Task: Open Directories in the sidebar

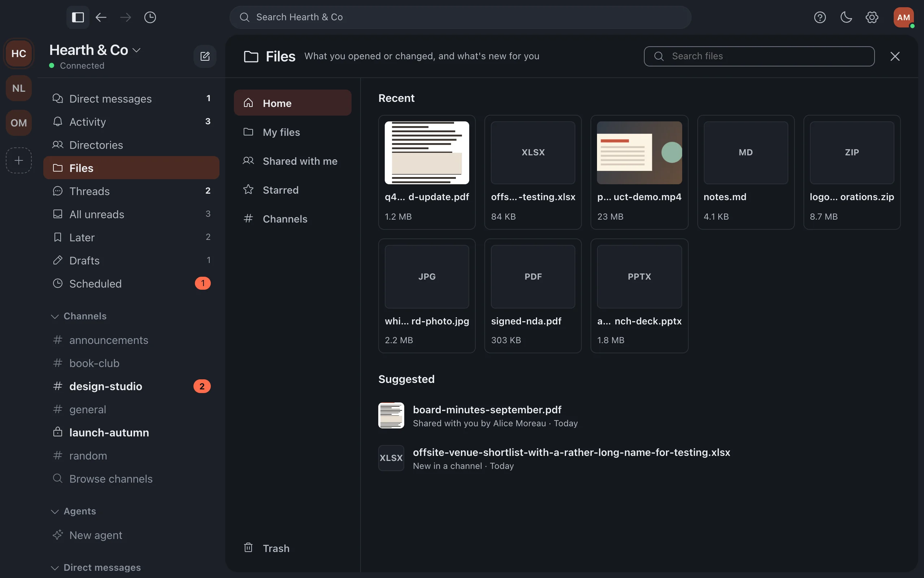Action: click(x=131, y=145)
